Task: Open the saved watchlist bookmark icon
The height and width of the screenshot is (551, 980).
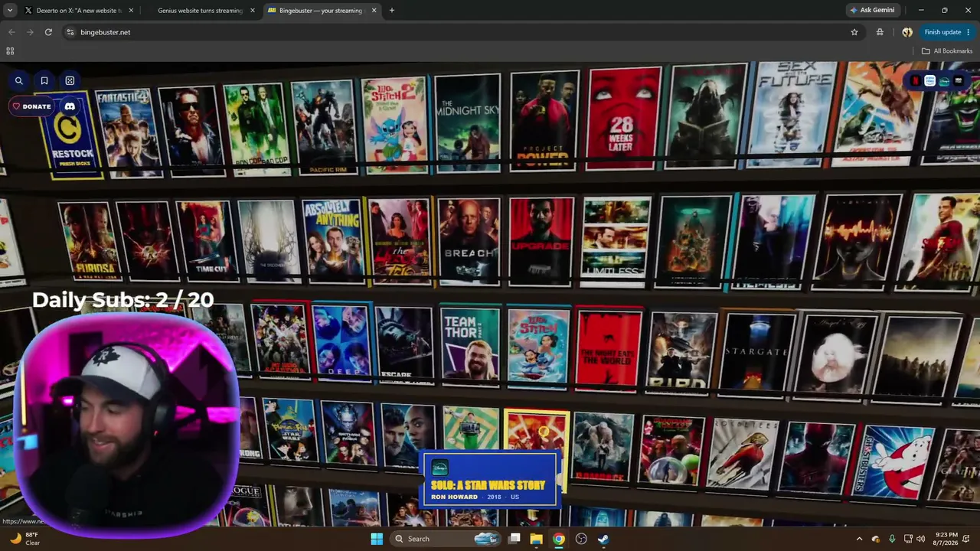Action: (44, 80)
